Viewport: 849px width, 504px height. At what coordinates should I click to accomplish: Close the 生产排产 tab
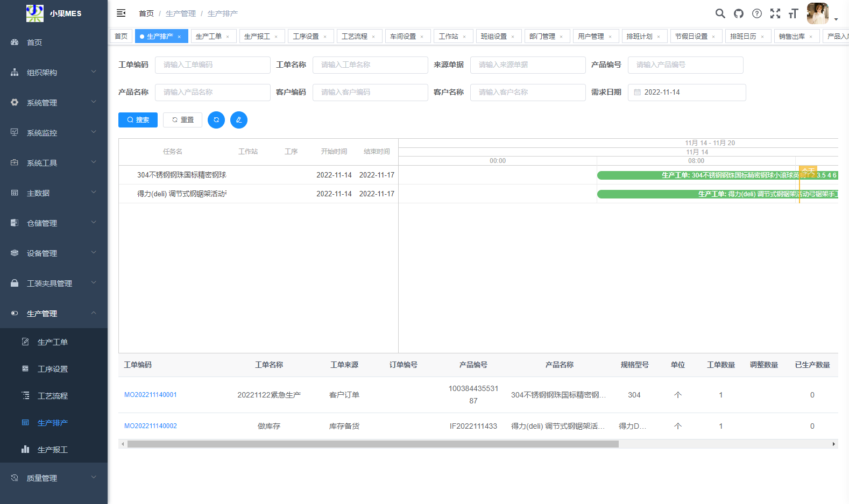point(179,37)
